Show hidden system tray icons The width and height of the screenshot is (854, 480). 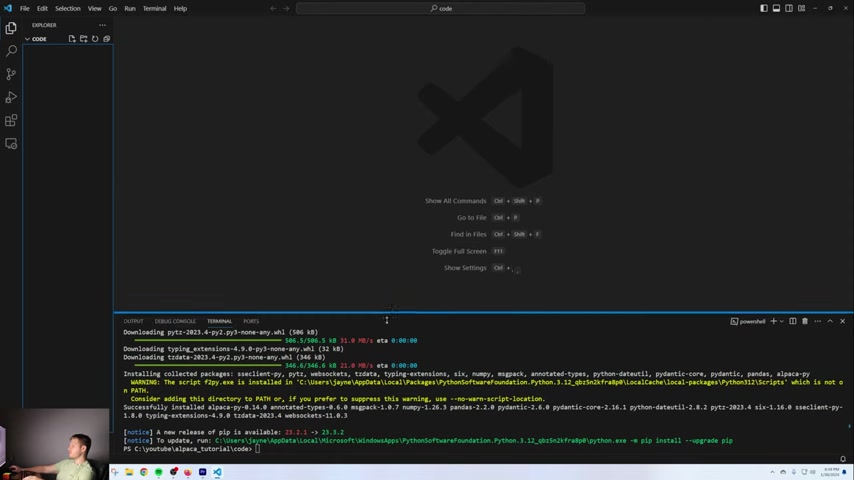click(772, 472)
